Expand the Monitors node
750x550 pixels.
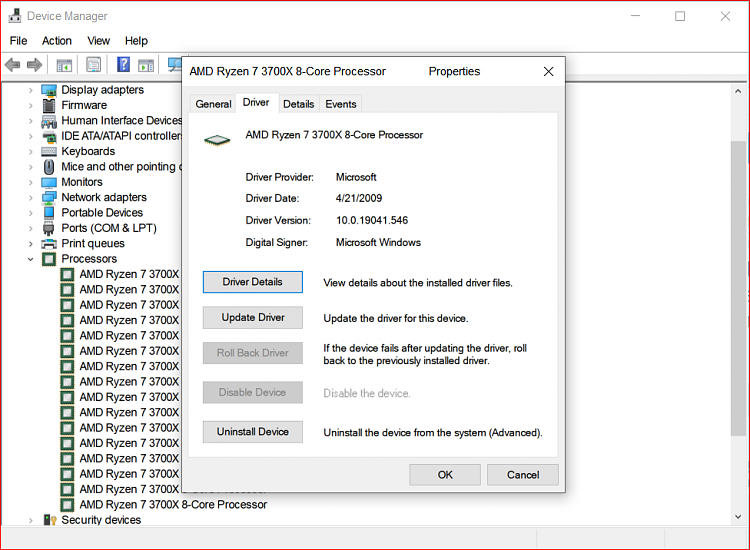tap(31, 182)
